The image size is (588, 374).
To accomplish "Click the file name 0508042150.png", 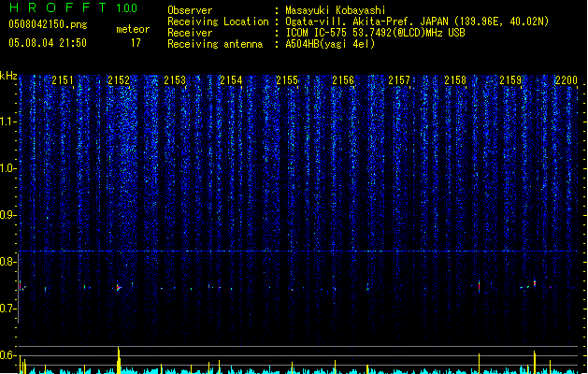I will tap(48, 24).
